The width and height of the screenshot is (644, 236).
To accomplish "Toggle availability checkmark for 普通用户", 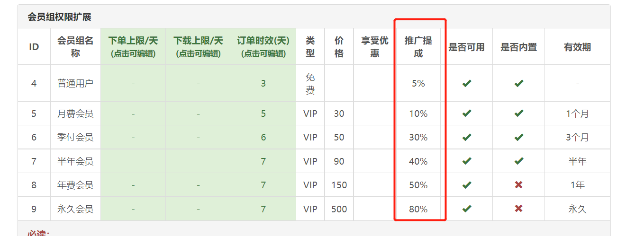I will 467,84.
